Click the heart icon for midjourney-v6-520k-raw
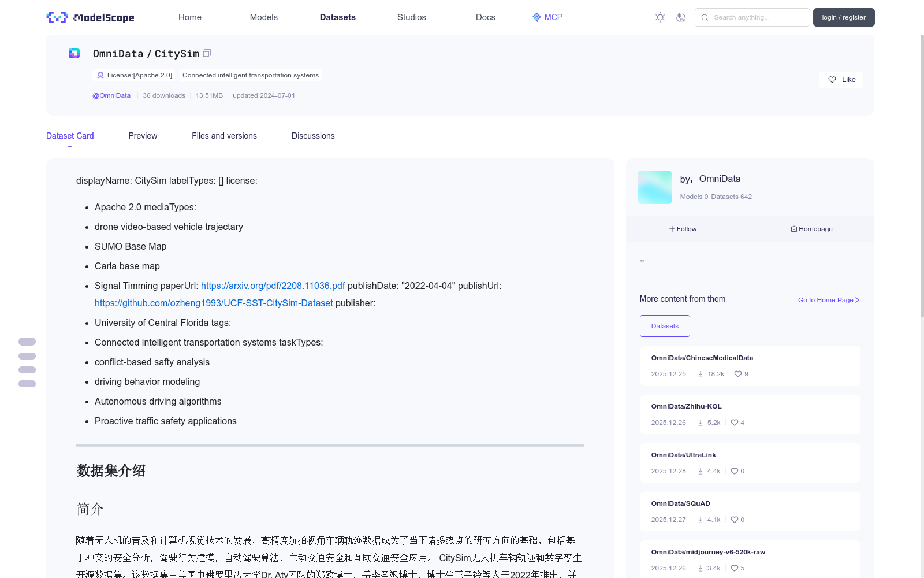 coord(735,568)
